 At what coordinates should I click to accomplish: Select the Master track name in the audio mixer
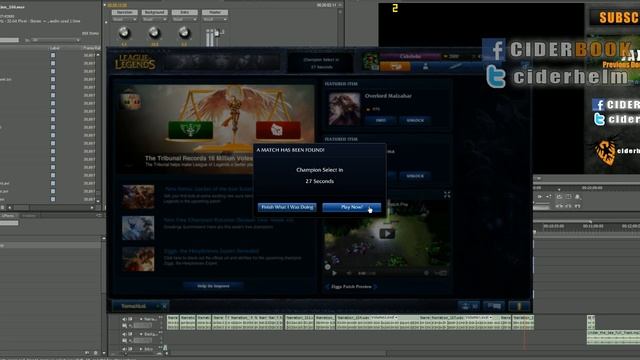point(215,12)
